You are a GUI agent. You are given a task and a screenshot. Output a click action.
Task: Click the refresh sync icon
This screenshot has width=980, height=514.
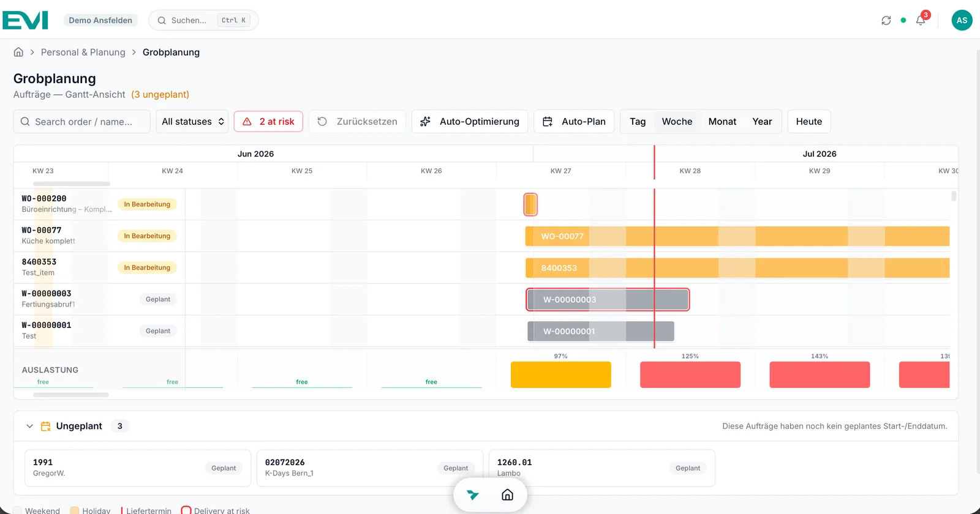click(886, 20)
